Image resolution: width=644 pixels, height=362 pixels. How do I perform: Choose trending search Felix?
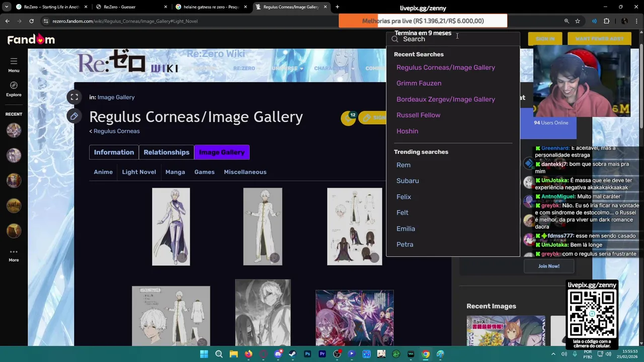[404, 197]
